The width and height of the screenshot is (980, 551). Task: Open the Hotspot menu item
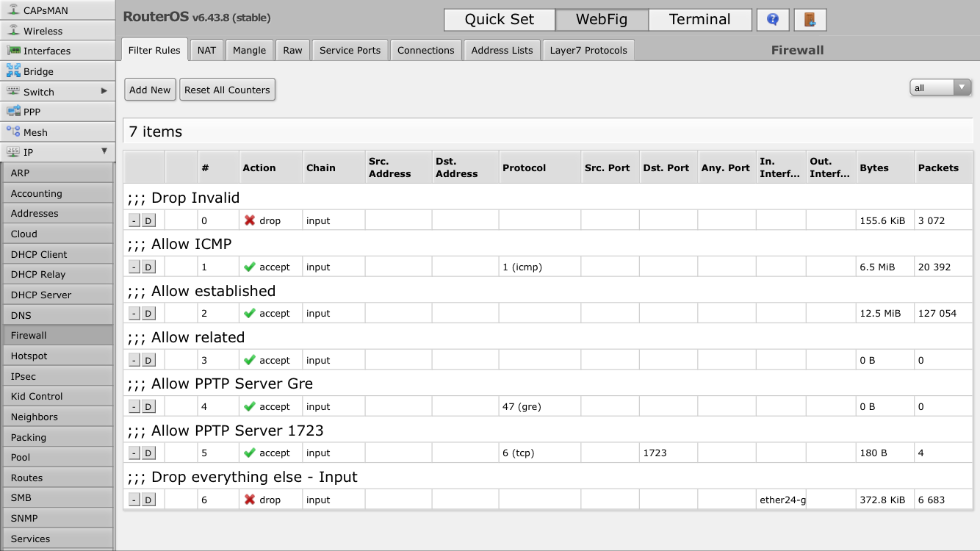click(x=57, y=356)
